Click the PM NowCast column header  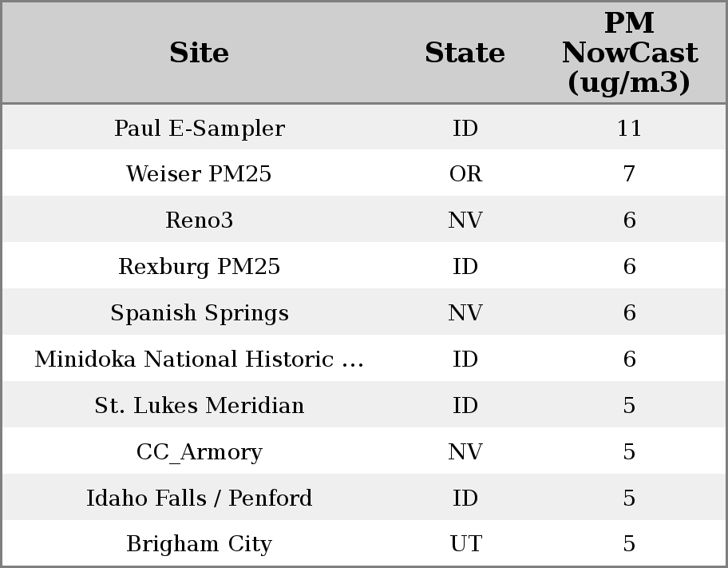point(629,54)
